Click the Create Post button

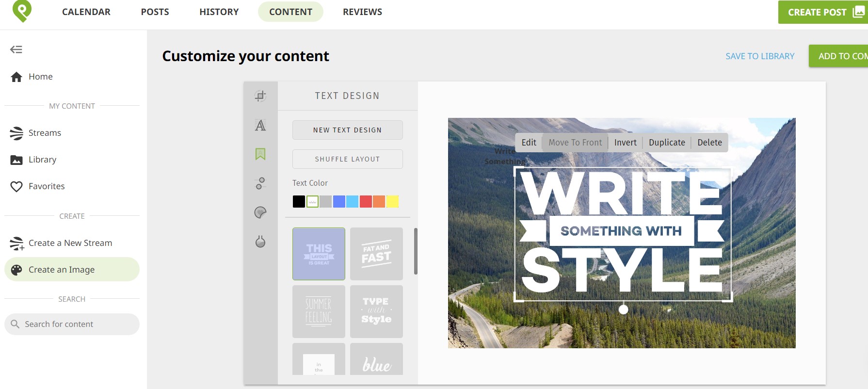(x=823, y=12)
